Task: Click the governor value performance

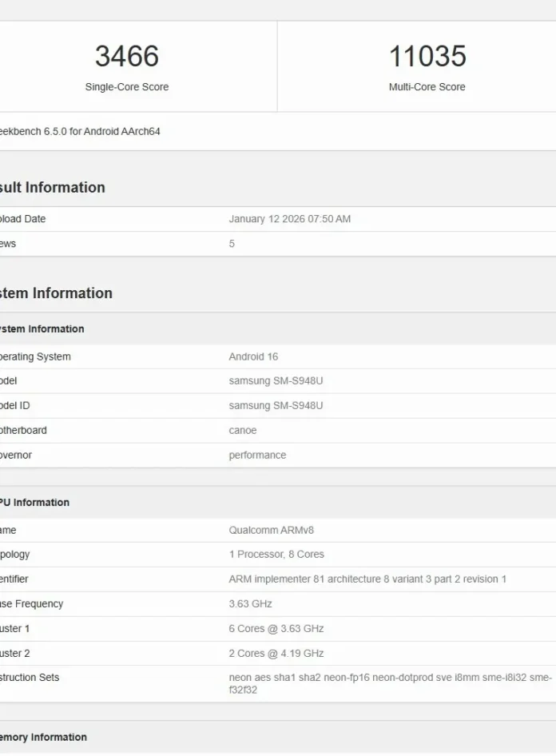Action: (257, 456)
